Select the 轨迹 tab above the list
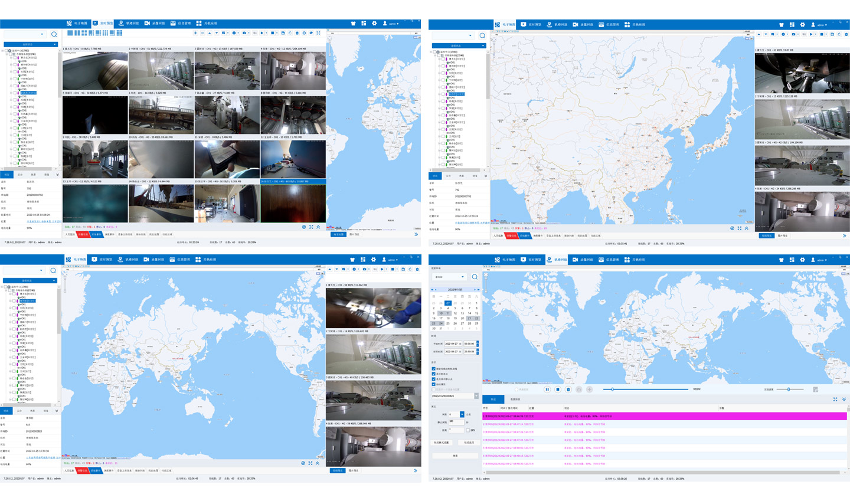The image size is (850, 504). click(x=493, y=400)
